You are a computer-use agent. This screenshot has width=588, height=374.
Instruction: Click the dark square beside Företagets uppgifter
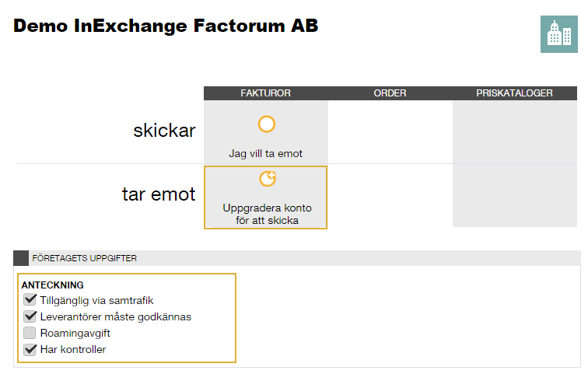pos(21,258)
